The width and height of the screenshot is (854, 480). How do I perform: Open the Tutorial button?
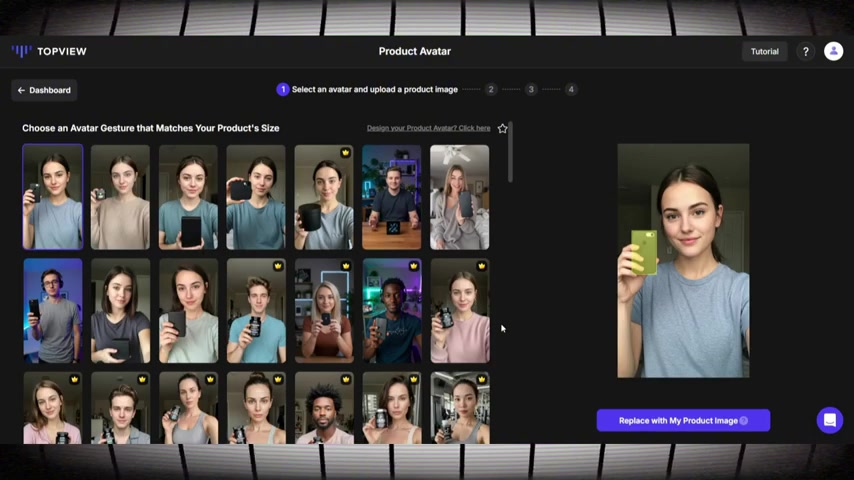[x=765, y=52]
